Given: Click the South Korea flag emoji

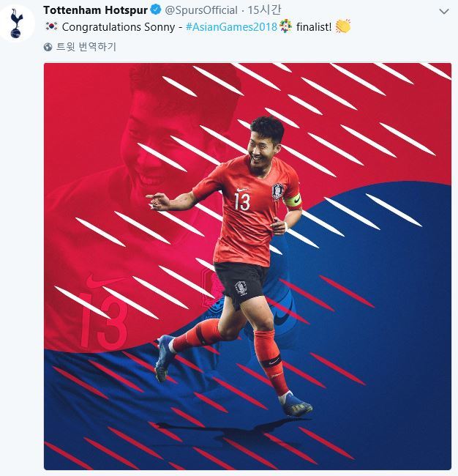Looking at the screenshot, I should click(x=51, y=26).
